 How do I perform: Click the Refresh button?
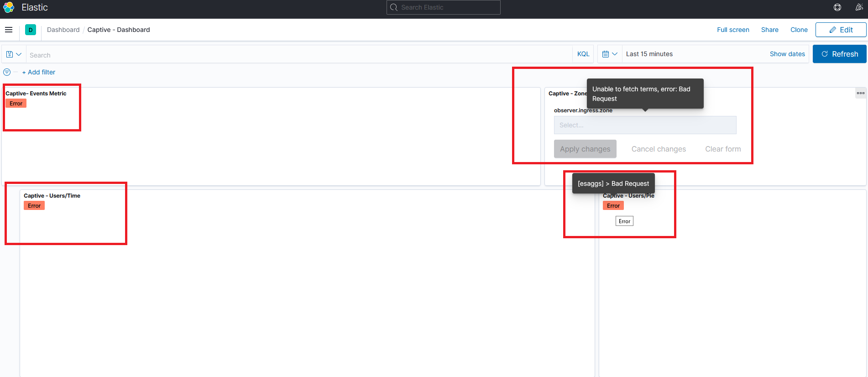point(840,54)
